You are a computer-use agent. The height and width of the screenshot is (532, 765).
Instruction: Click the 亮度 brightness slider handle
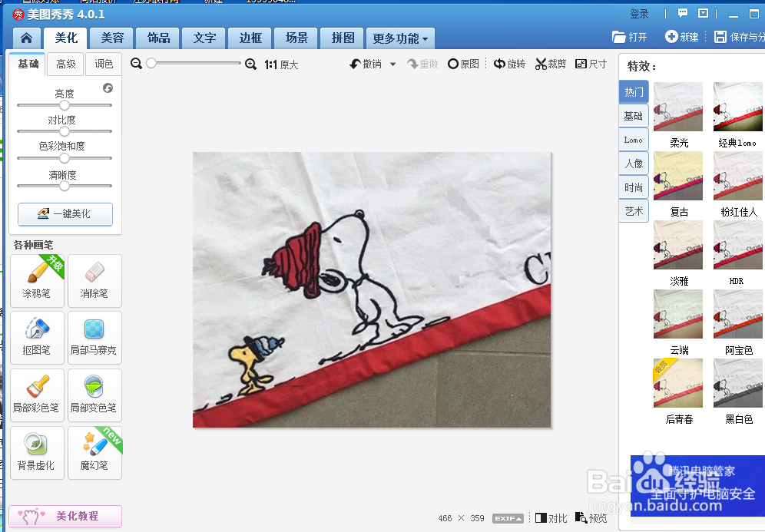point(65,105)
